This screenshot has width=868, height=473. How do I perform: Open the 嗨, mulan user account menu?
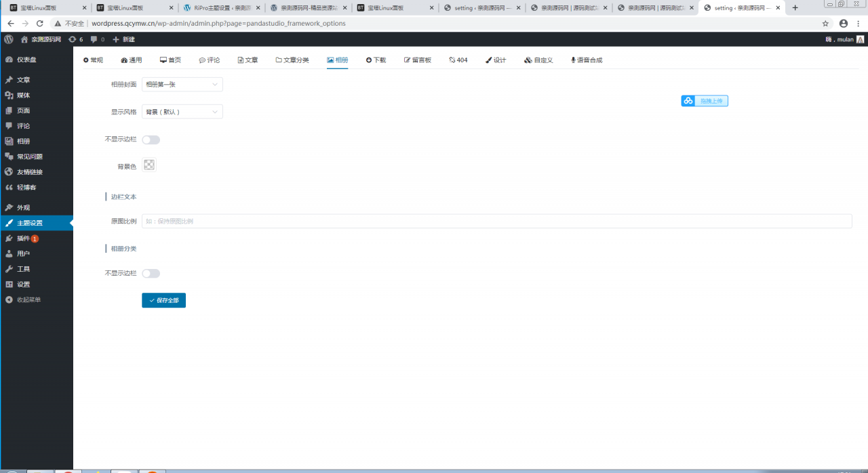[844, 39]
